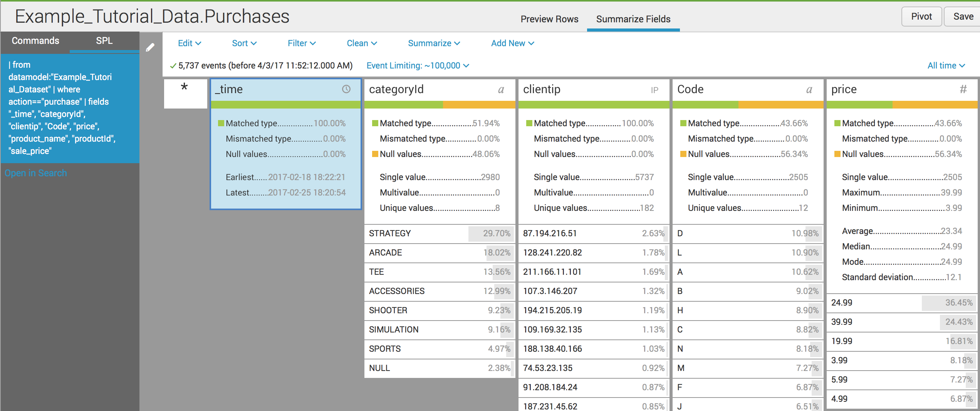The width and height of the screenshot is (980, 411).
Task: Open the Add New dropdown menu
Action: point(513,43)
